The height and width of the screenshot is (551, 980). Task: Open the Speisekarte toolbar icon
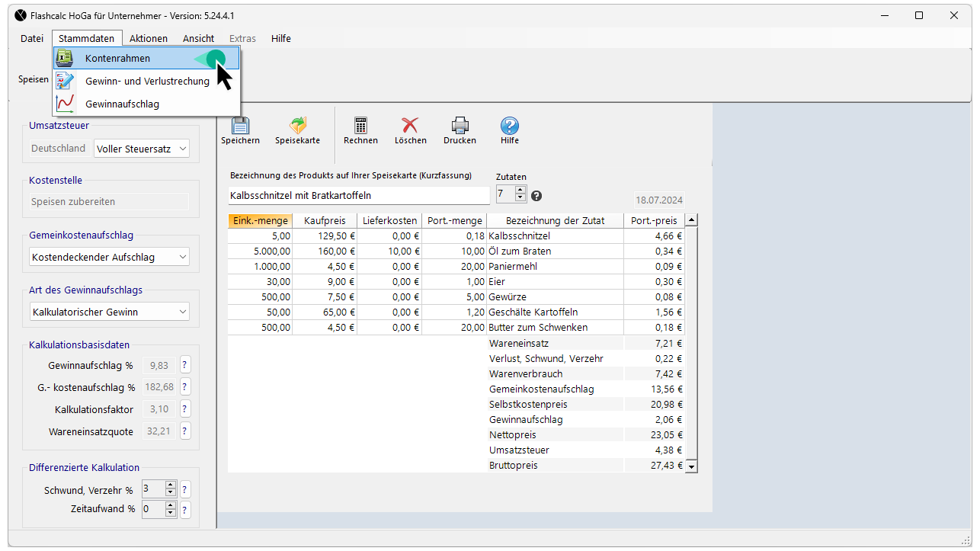click(x=297, y=126)
